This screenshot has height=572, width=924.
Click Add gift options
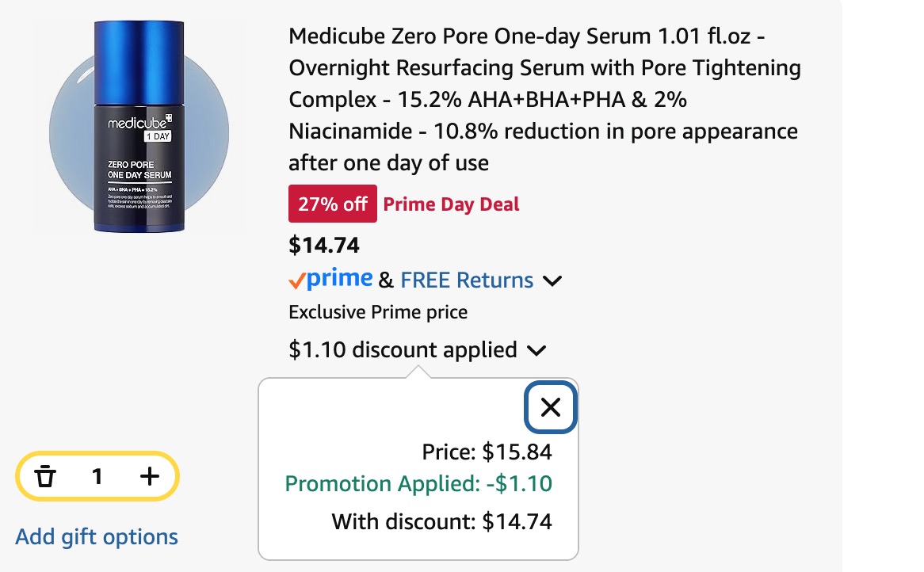(x=97, y=536)
